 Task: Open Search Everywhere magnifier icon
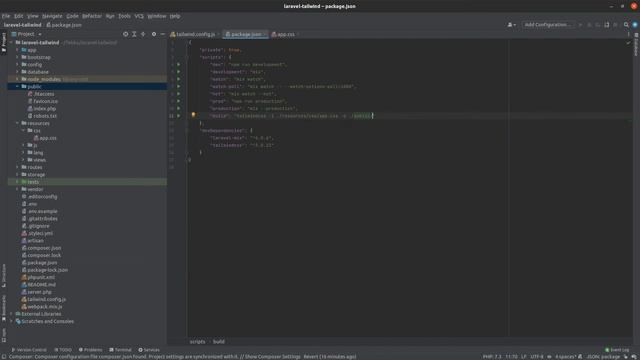pos(626,25)
